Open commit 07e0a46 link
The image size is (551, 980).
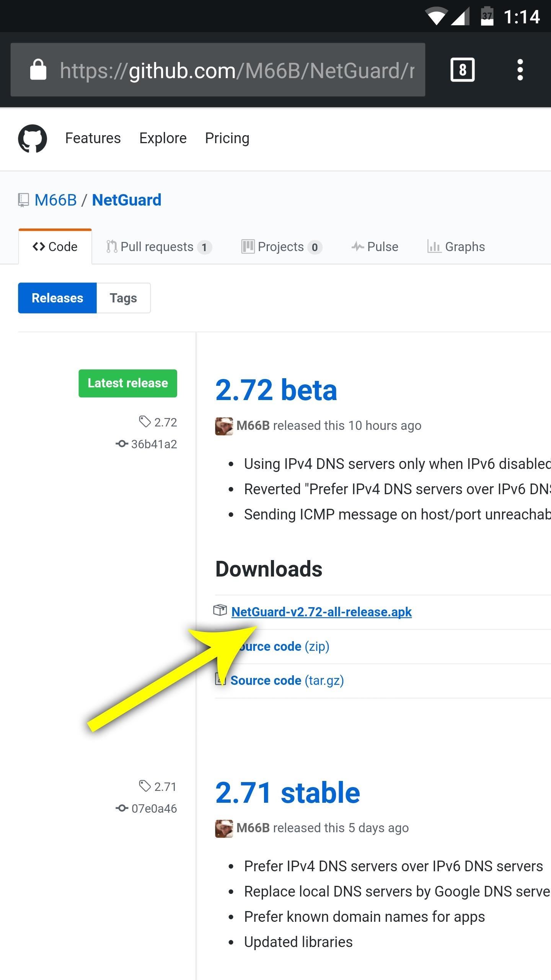(x=147, y=808)
